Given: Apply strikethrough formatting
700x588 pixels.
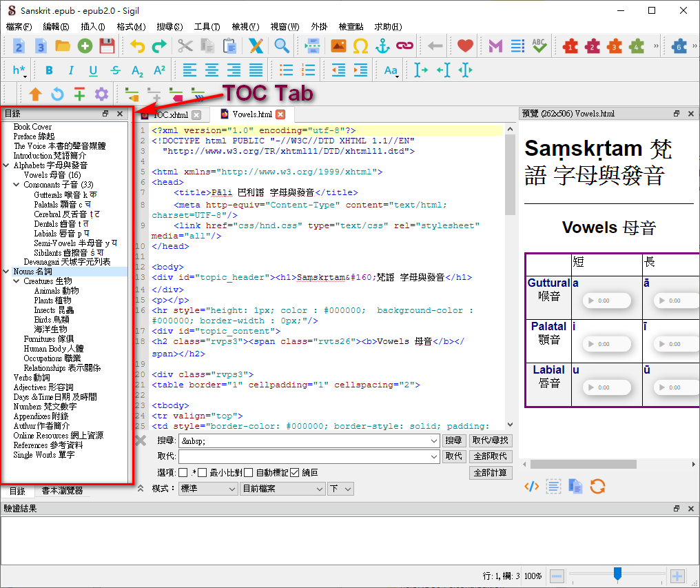Looking at the screenshot, I should pos(115,70).
